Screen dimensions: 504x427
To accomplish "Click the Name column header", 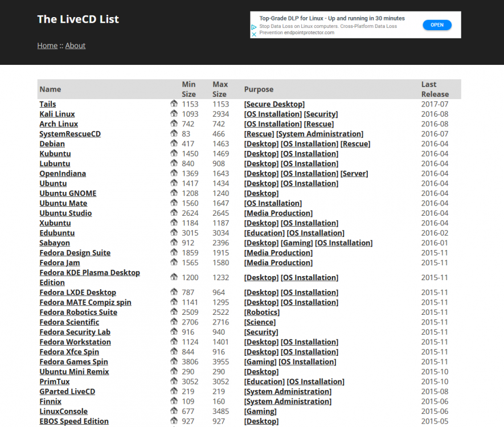I will [50, 89].
